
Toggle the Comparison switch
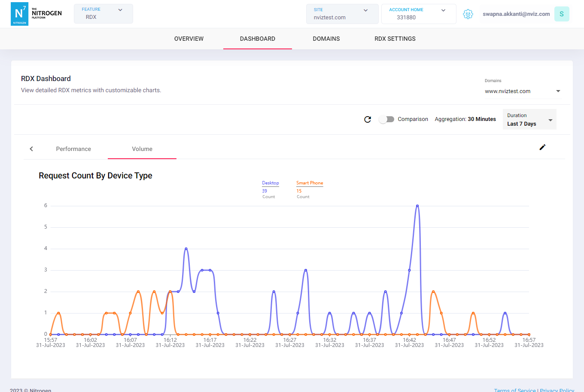[x=386, y=119]
